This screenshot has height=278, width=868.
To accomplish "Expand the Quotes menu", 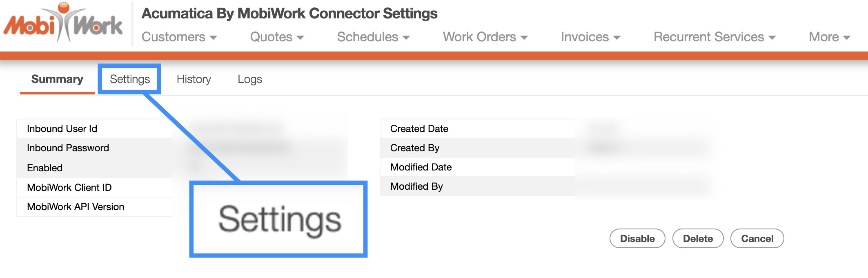I will (277, 37).
